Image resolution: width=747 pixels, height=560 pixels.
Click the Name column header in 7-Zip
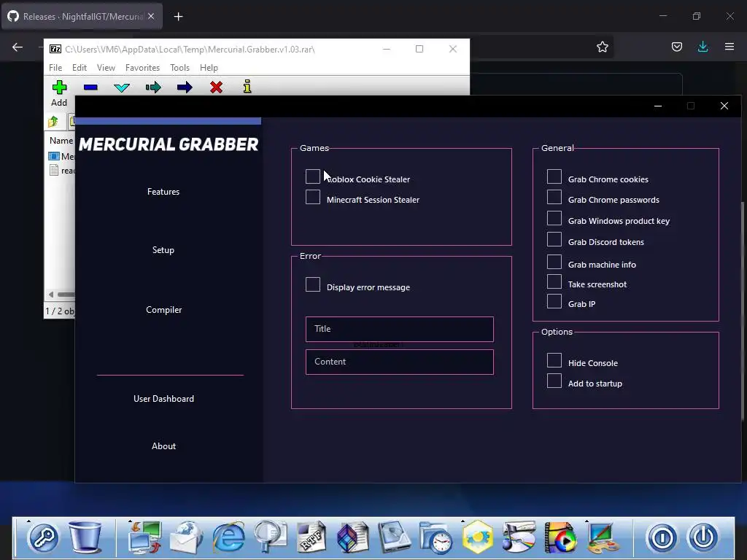(x=61, y=141)
